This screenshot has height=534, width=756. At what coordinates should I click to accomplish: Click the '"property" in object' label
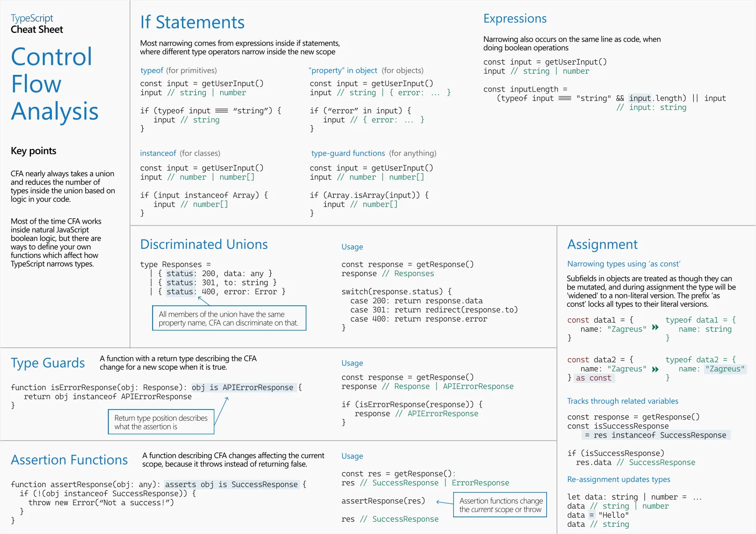(x=343, y=70)
